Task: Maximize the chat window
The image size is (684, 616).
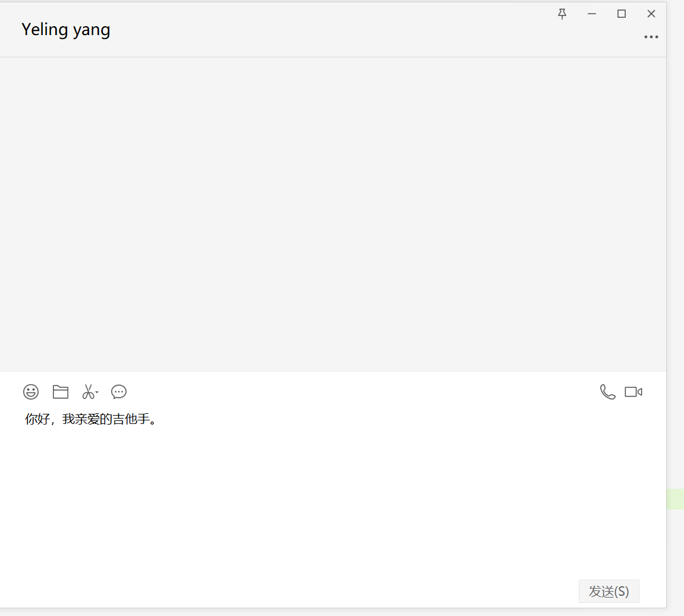Action: (622, 14)
